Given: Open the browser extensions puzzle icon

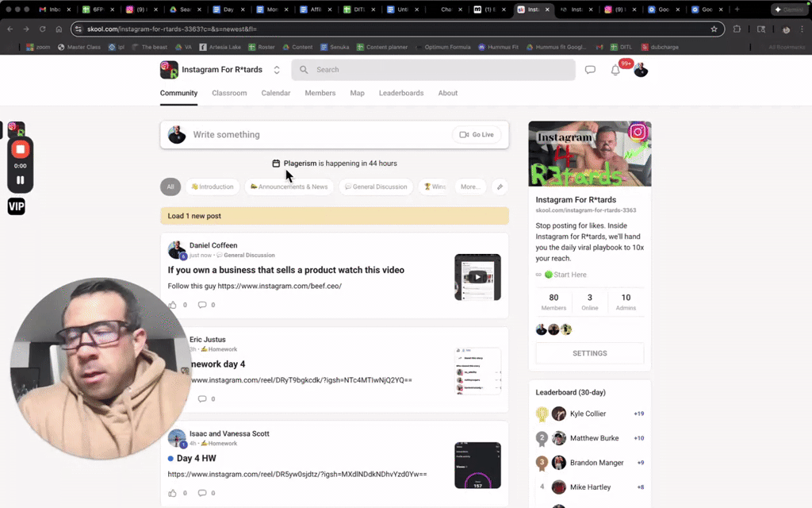Looking at the screenshot, I should coord(737,29).
